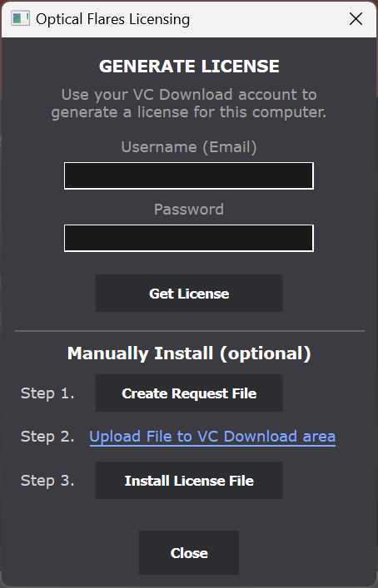The height and width of the screenshot is (588, 378).
Task: Click the Step 2. label
Action: (x=47, y=437)
